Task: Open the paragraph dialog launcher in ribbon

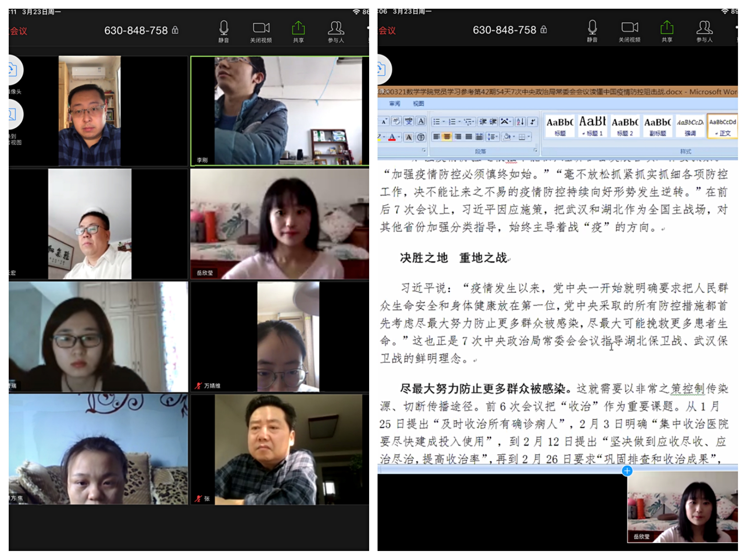Action: 535,150
